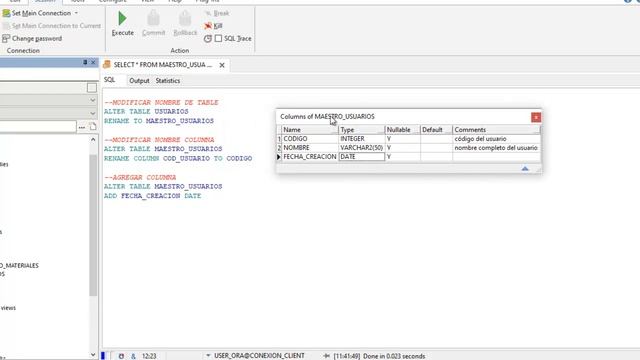Click the VARCHAR2(50) type cell
This screenshot has height=360, width=640.
[362, 148]
